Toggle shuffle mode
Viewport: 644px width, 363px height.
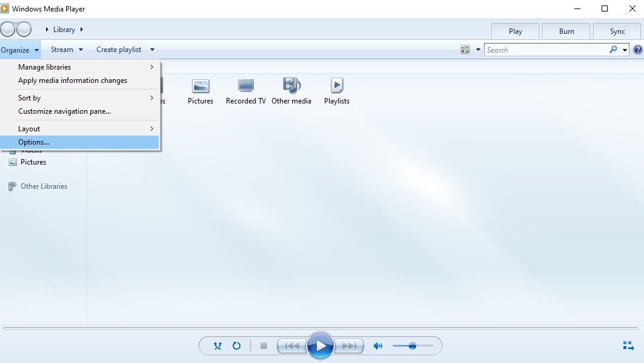tap(217, 346)
